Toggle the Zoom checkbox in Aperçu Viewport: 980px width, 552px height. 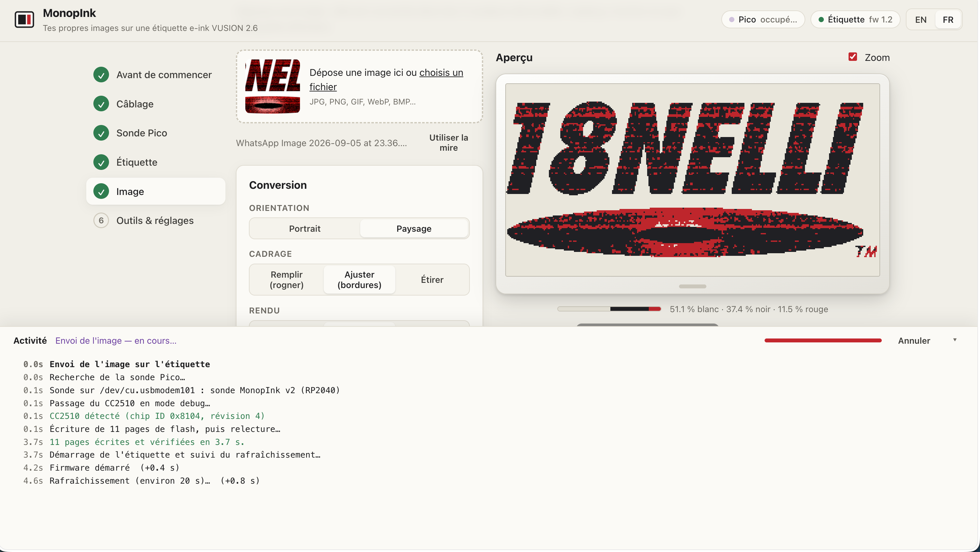(852, 57)
